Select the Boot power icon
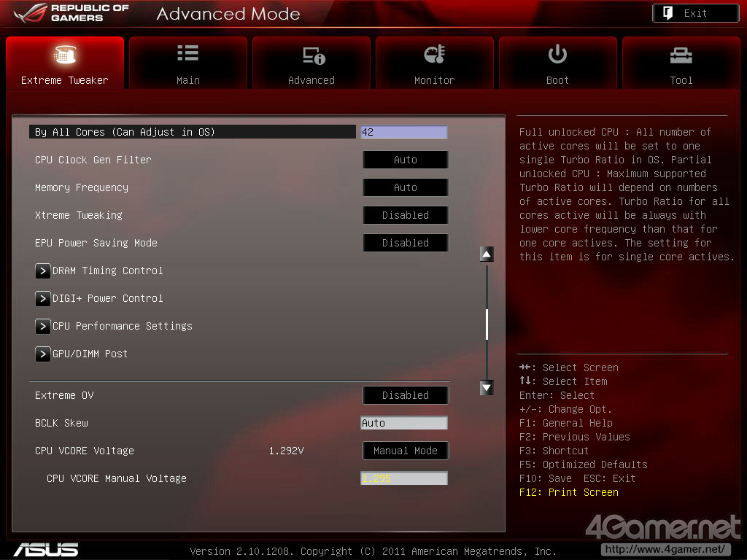Viewport: 747px width, 560px height. (557, 54)
